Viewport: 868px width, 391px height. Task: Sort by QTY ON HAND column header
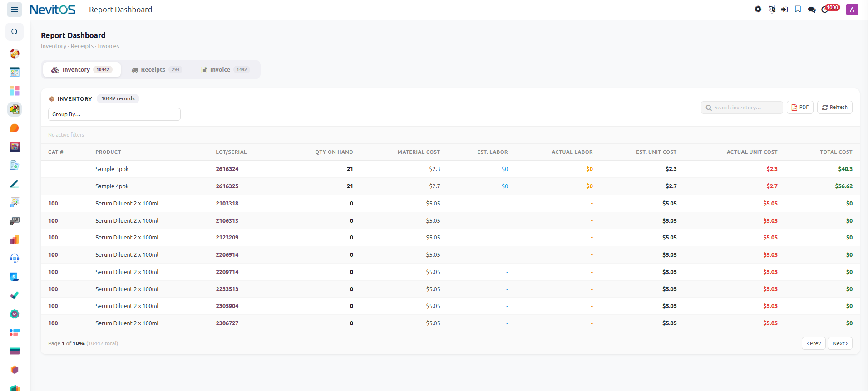[334, 152]
